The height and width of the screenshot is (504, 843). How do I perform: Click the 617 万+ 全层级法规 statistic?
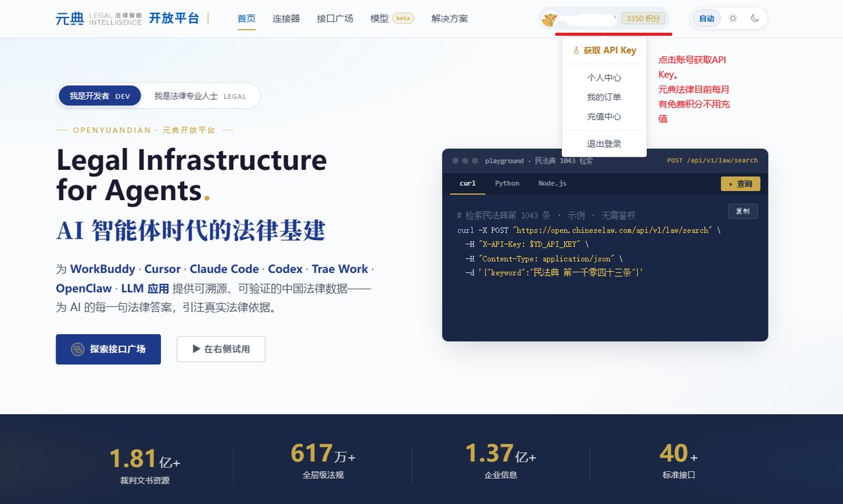323,461
